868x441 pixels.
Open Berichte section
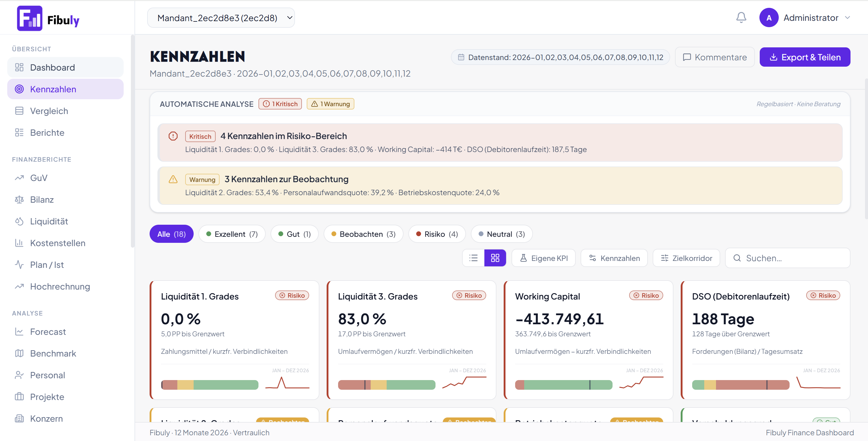65,133
